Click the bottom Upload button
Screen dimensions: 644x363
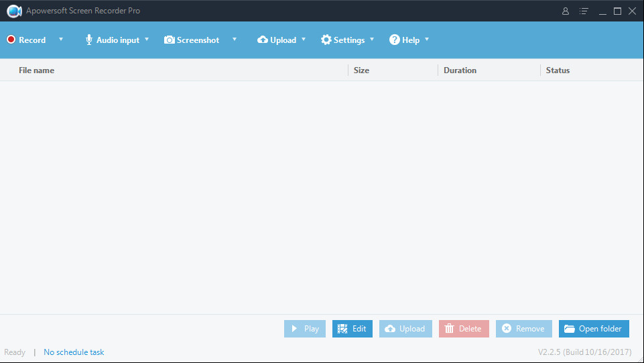click(405, 329)
